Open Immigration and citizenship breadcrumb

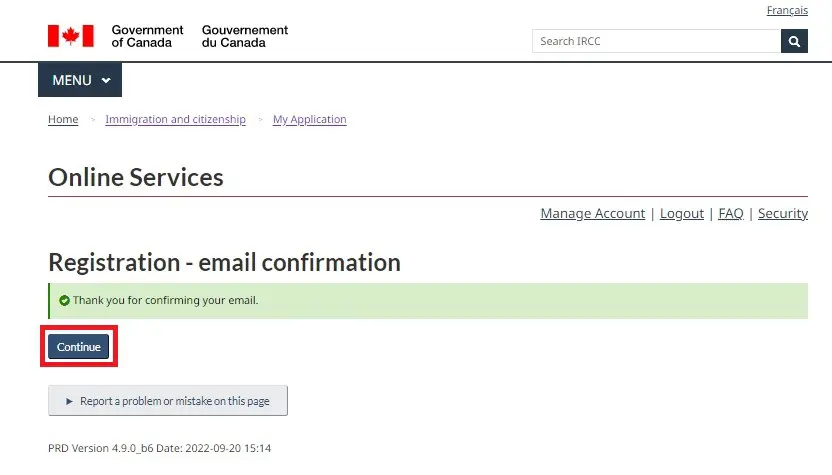(x=176, y=119)
